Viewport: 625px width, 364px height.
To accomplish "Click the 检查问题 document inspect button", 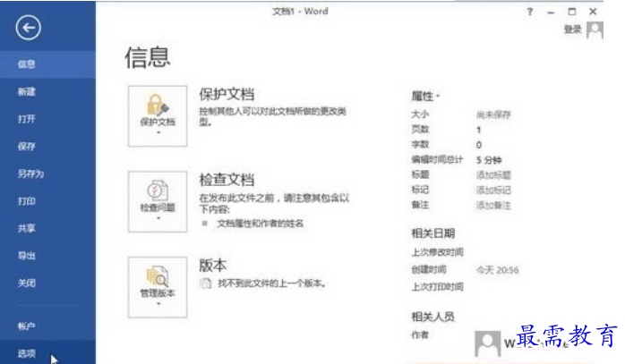I will (x=158, y=201).
